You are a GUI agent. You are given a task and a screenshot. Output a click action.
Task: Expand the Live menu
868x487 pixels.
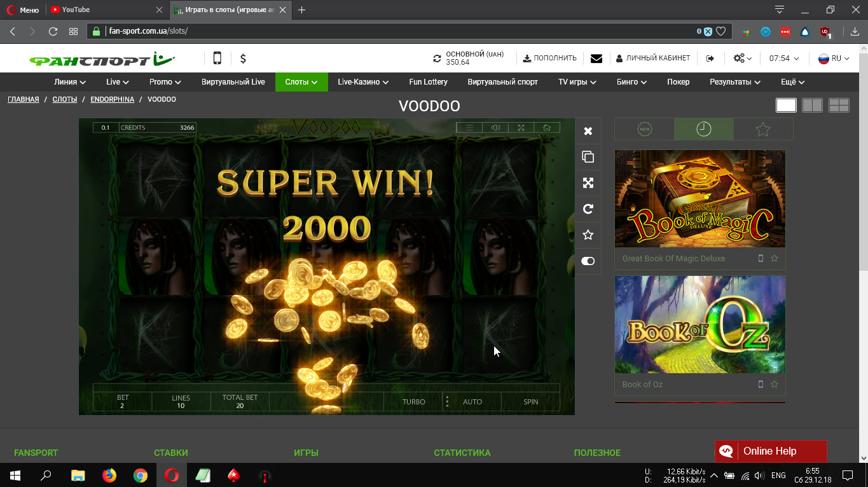click(x=118, y=82)
